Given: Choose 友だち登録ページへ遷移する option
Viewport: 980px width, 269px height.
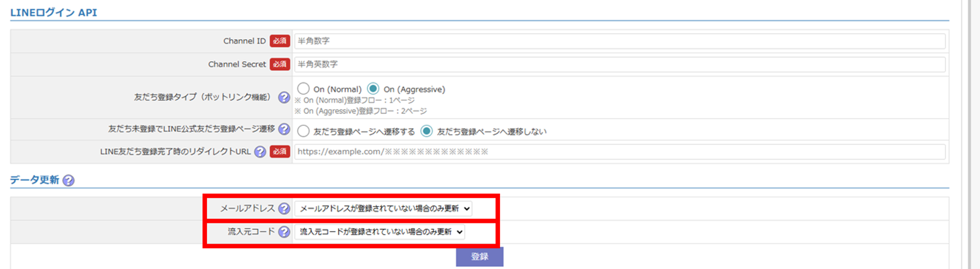Looking at the screenshot, I should (x=303, y=131).
